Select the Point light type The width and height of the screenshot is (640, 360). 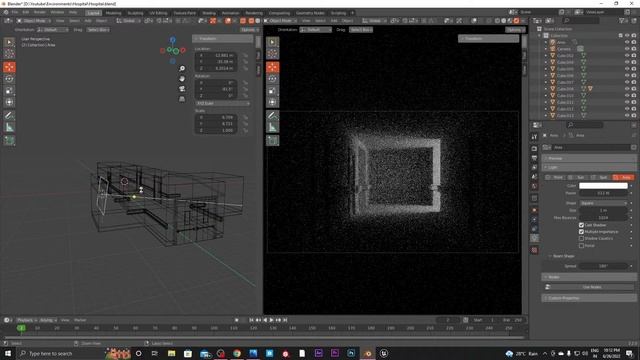pyautogui.click(x=554, y=177)
